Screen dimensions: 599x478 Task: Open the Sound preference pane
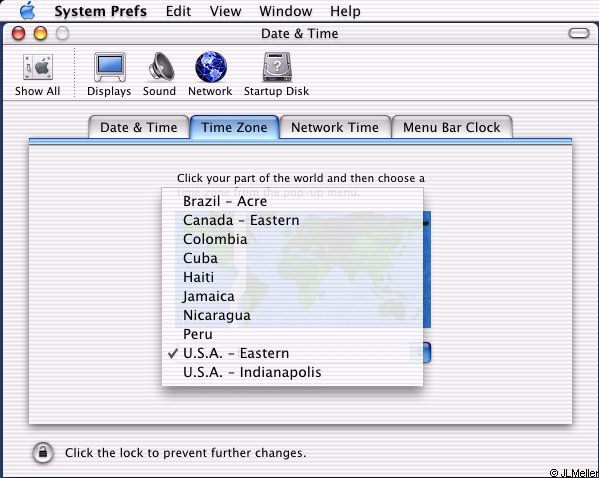[159, 75]
